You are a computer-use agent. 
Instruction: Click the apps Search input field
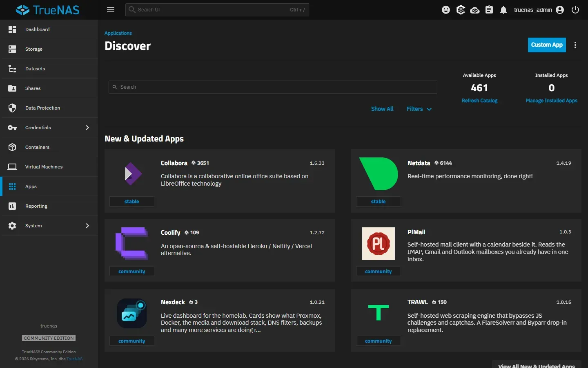pos(273,87)
